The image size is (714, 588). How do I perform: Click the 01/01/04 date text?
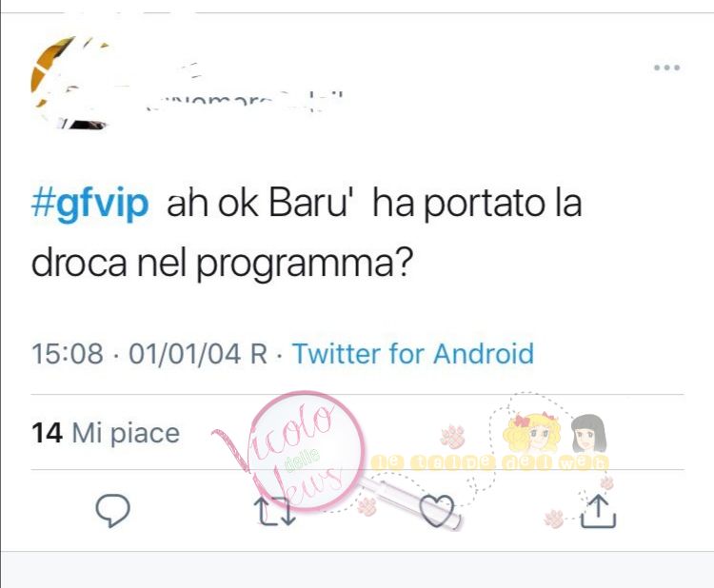tap(185, 354)
